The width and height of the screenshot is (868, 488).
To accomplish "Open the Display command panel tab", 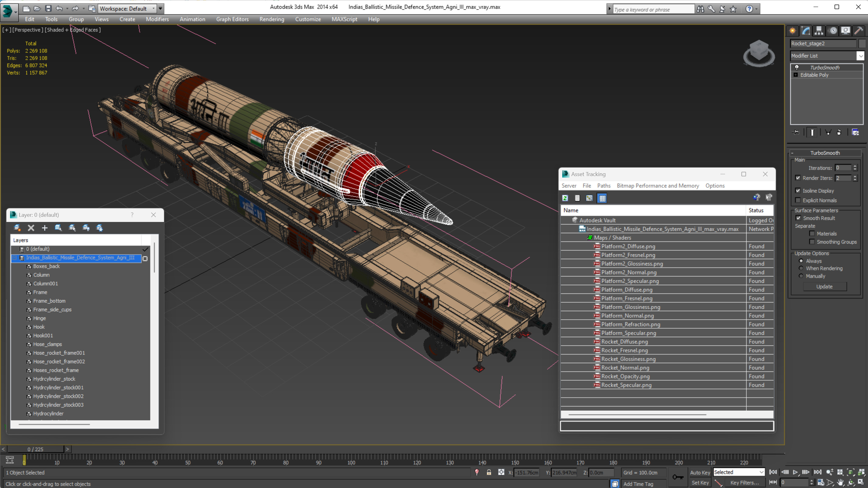I will tap(845, 31).
